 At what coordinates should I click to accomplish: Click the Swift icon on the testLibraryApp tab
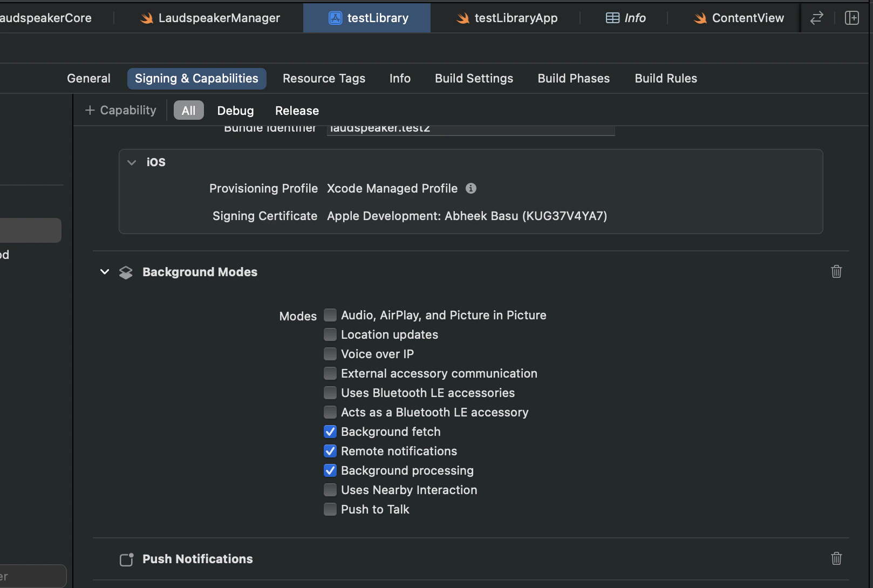click(463, 18)
